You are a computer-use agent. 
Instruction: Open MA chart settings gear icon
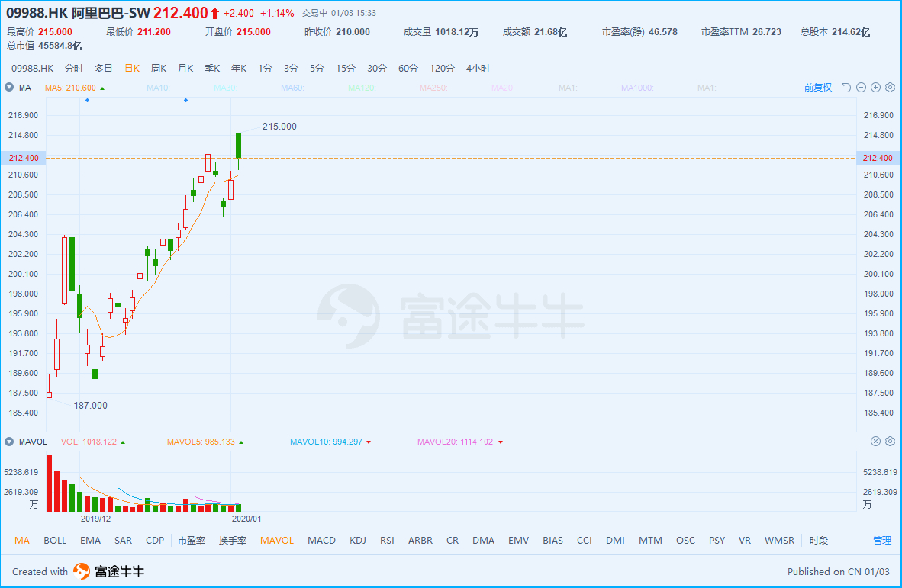click(x=890, y=88)
